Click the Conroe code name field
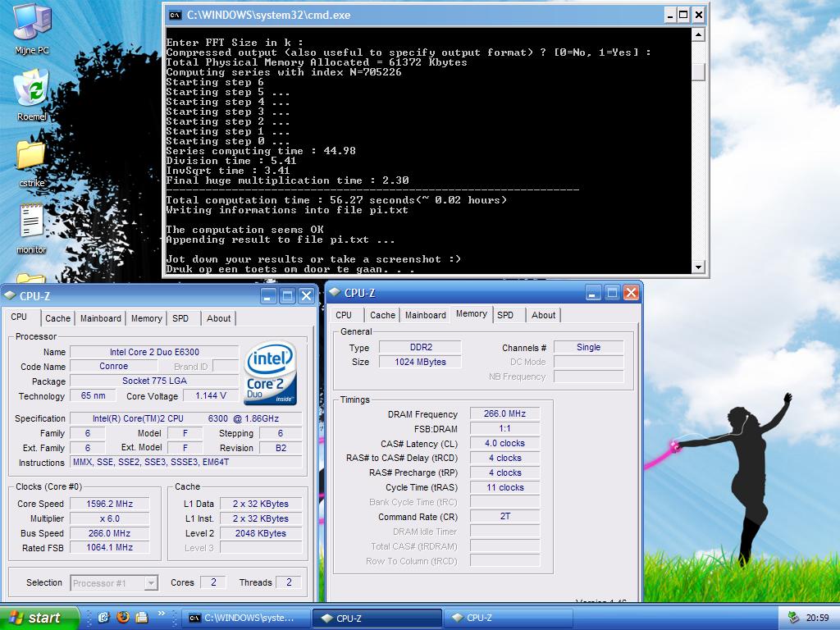Viewport: 840px width, 630px height. (113, 367)
